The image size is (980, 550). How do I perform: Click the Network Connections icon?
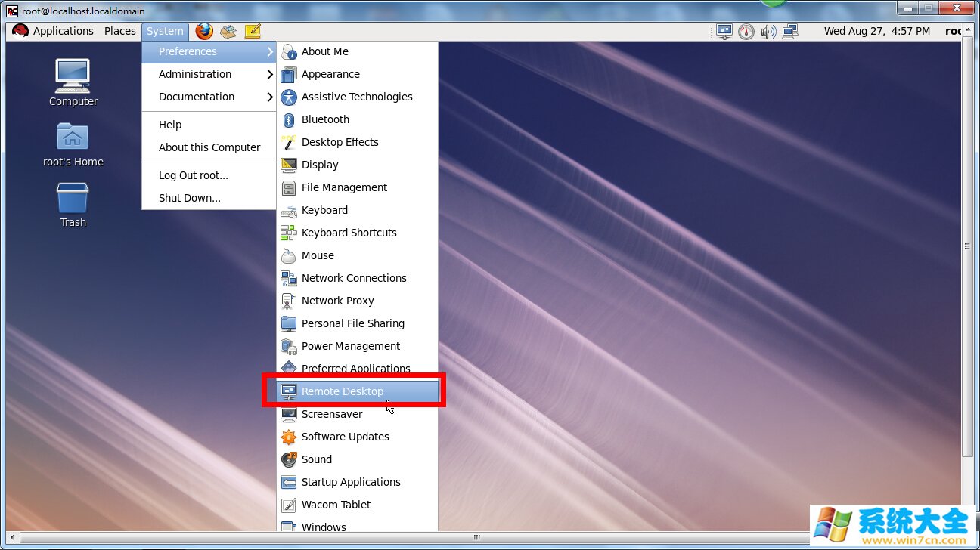[289, 278]
